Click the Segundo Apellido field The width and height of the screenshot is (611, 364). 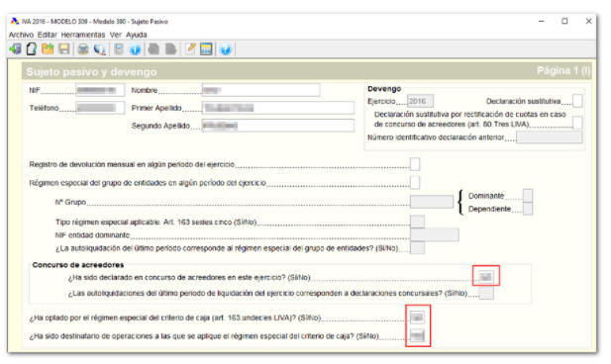click(278, 126)
